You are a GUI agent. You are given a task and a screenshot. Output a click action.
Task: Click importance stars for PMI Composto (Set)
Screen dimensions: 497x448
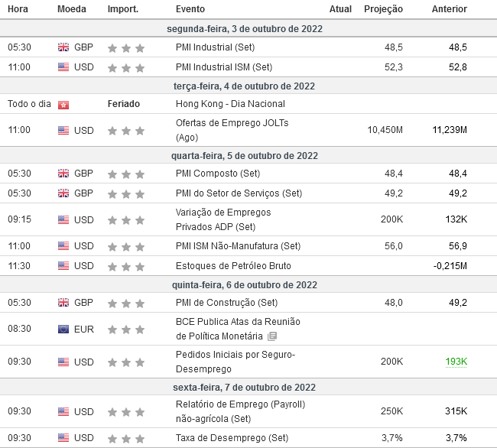(x=126, y=174)
